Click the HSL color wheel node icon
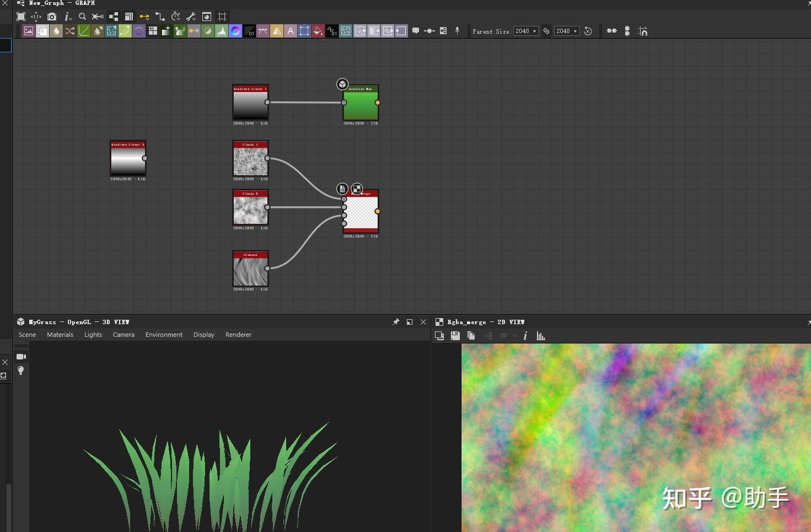The width and height of the screenshot is (811, 532). [x=235, y=31]
